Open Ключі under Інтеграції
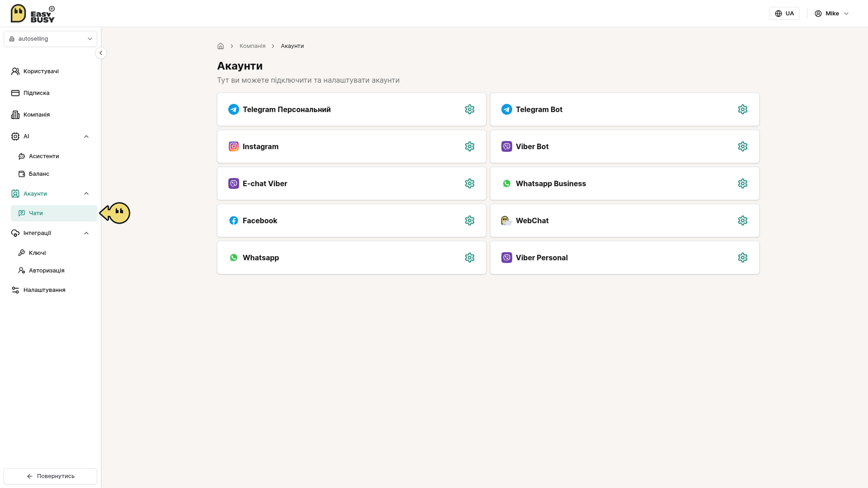This screenshot has height=488, width=868. pyautogui.click(x=54, y=253)
